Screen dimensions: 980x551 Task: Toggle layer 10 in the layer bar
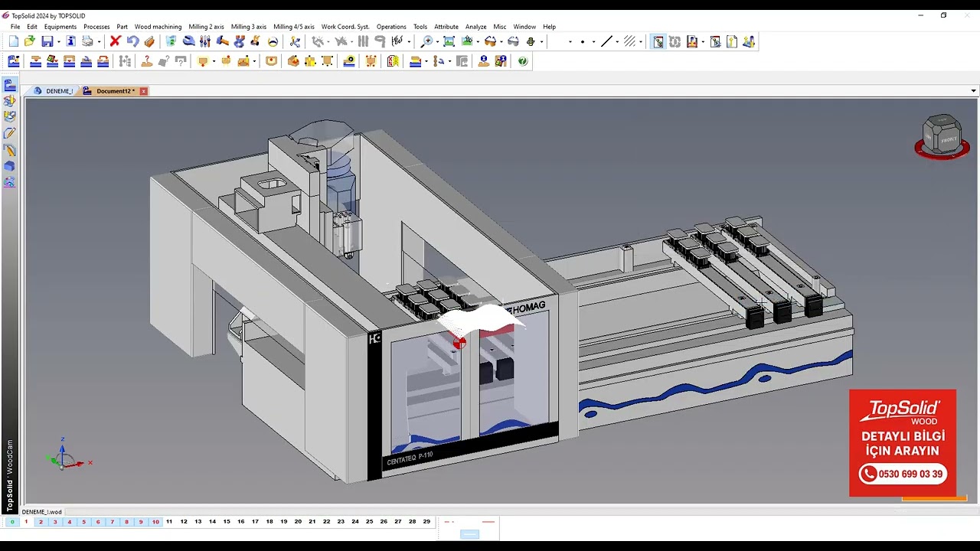pyautogui.click(x=155, y=522)
